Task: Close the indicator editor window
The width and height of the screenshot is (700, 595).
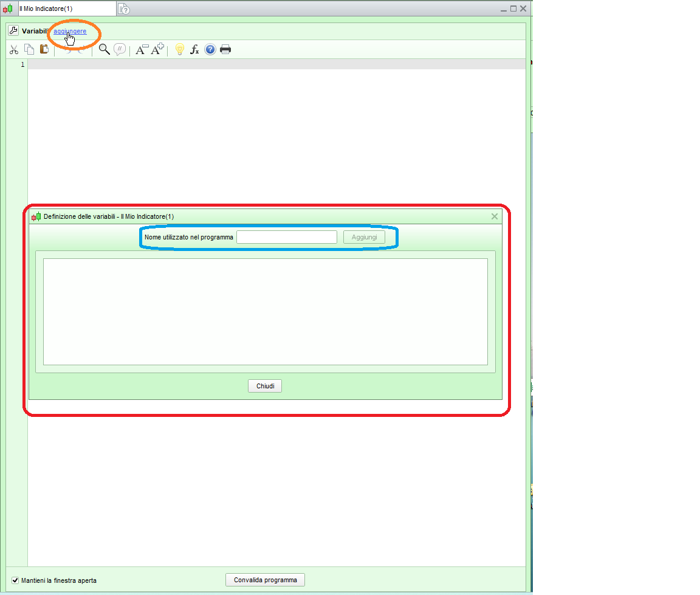Action: pyautogui.click(x=523, y=9)
